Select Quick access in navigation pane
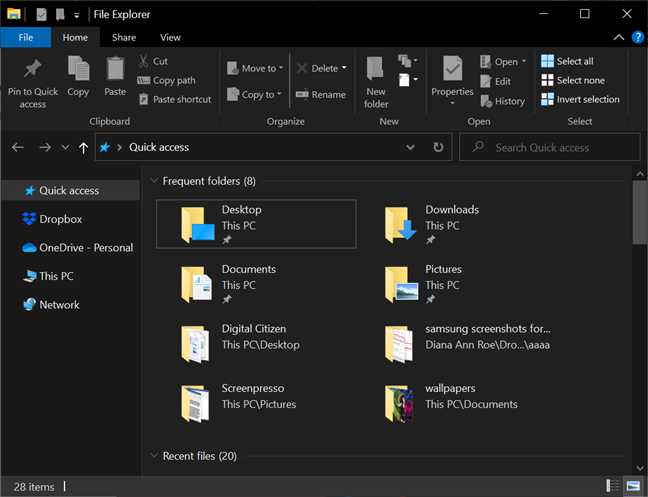 tap(71, 190)
